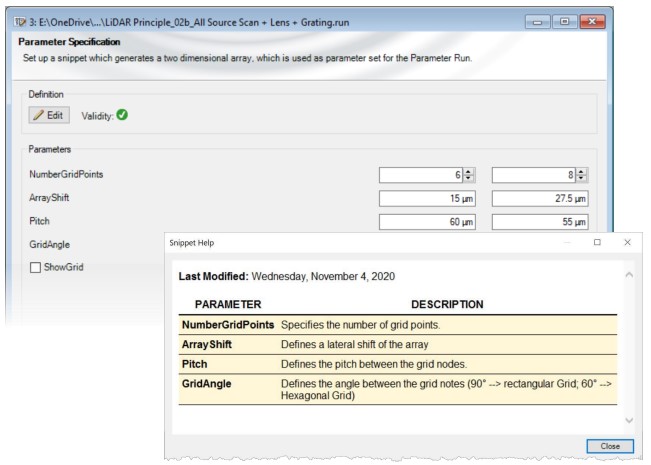Increase second NumberGridPoints value with up arrow
The height and width of the screenshot is (465, 651).
(582, 172)
